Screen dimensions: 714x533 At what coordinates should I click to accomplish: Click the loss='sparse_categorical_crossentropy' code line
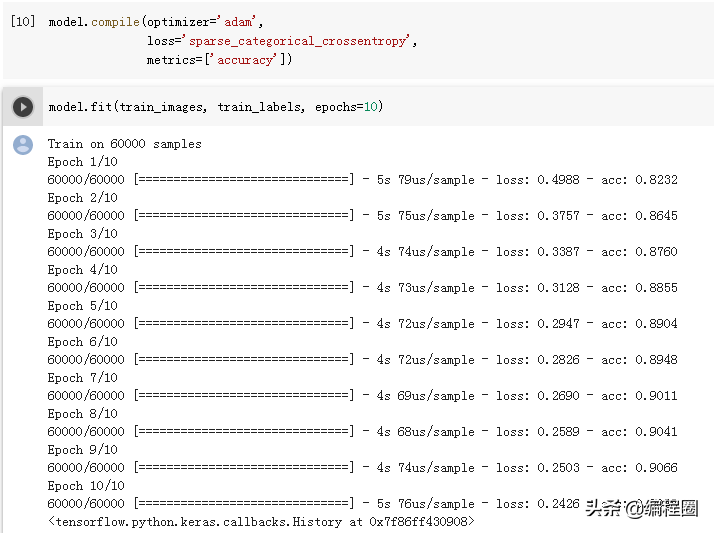point(281,41)
